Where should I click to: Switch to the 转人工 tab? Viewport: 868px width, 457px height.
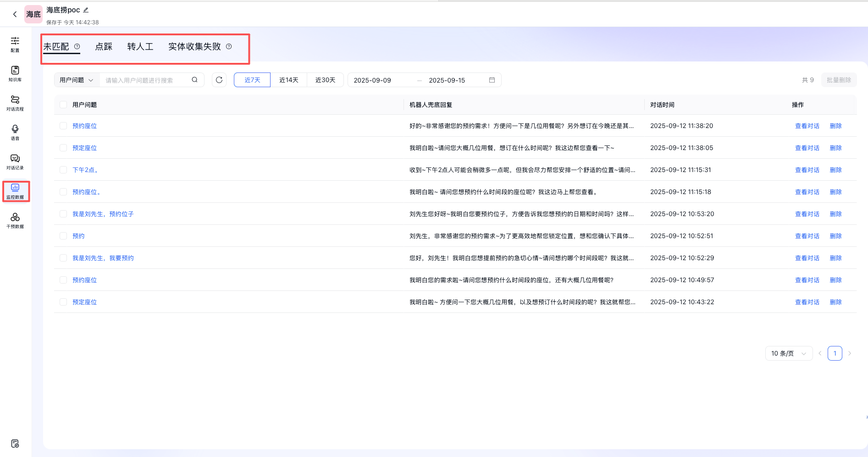(140, 46)
